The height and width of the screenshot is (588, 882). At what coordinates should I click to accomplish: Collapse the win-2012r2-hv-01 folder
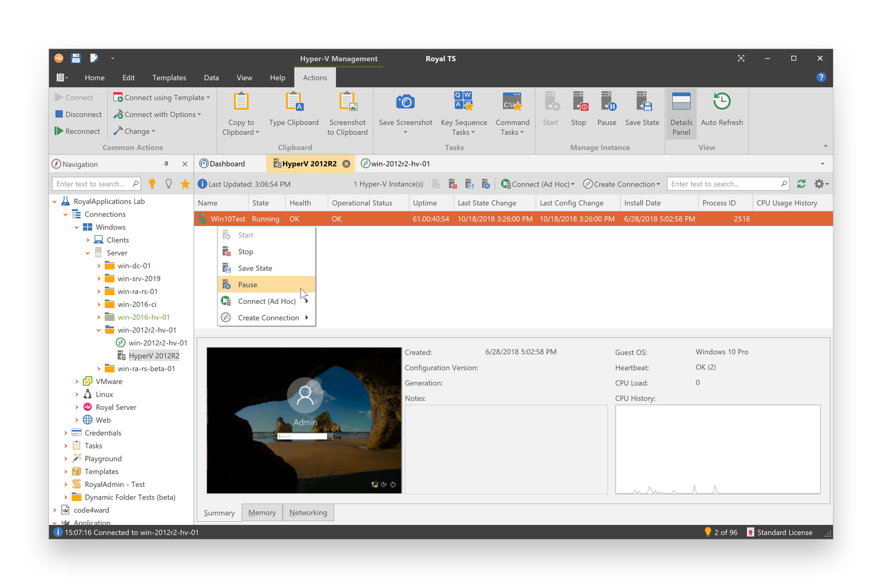(x=99, y=330)
